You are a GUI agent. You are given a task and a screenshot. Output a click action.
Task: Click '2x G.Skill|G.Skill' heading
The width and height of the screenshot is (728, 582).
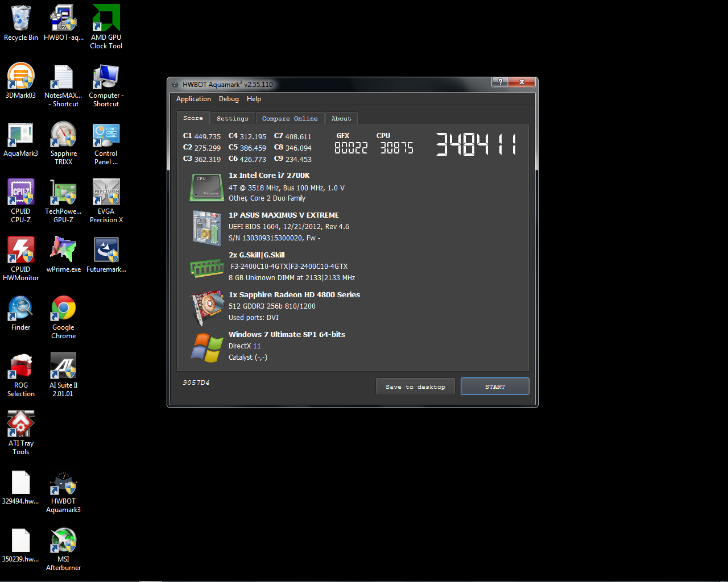(x=257, y=255)
